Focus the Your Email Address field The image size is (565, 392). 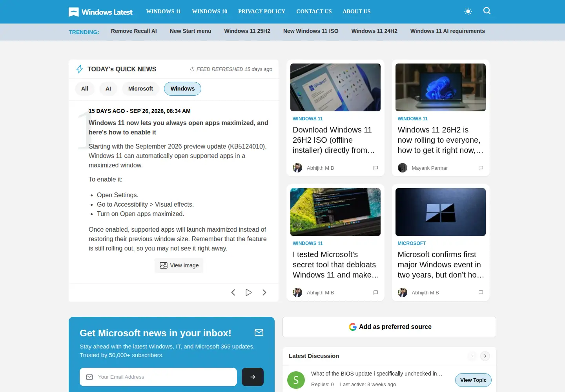coord(158,377)
